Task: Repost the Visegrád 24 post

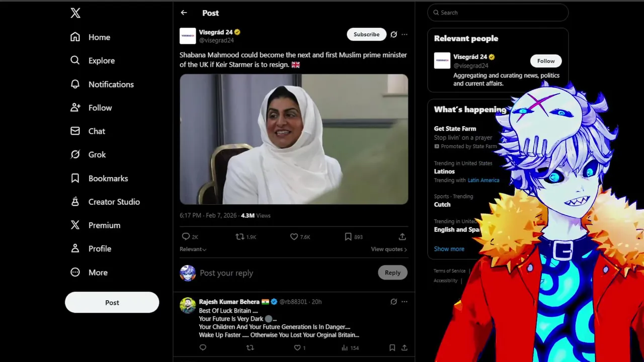Action: [240, 236]
